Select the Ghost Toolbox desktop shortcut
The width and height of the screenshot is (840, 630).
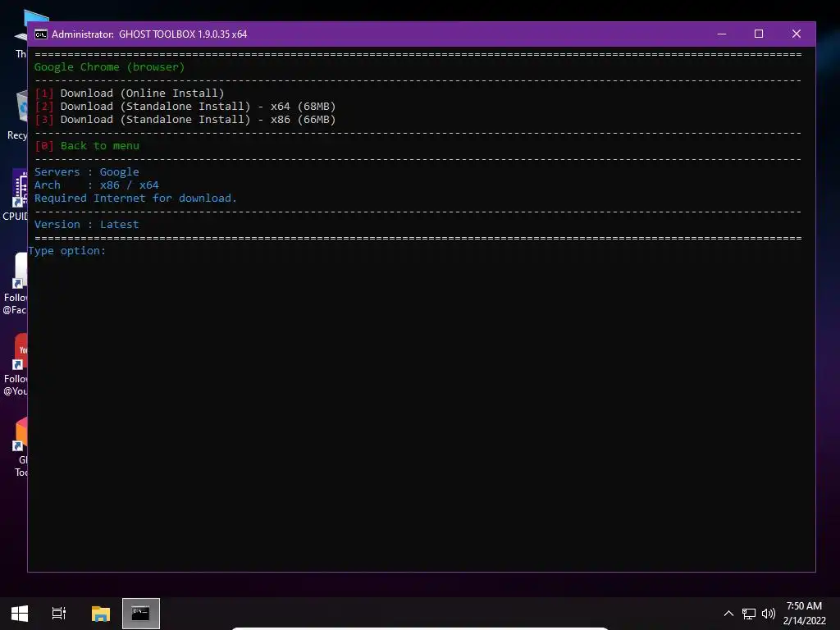(21, 447)
